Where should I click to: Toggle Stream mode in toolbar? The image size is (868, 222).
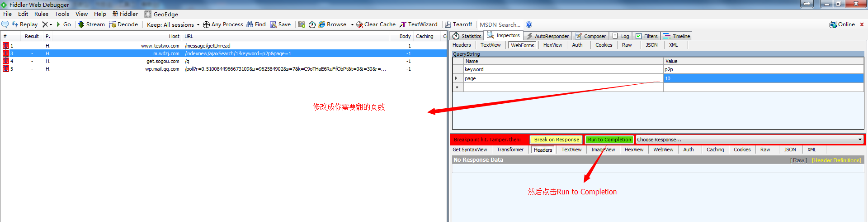pos(91,24)
